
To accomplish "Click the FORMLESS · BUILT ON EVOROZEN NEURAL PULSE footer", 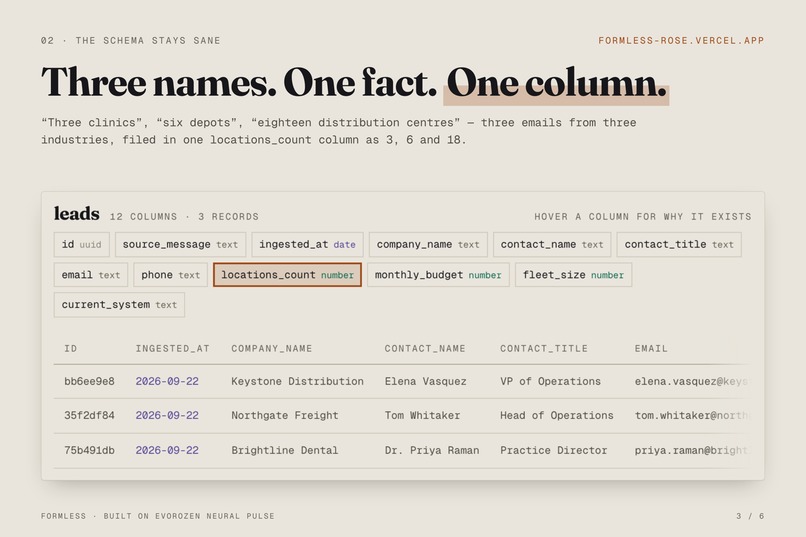I will (x=158, y=516).
